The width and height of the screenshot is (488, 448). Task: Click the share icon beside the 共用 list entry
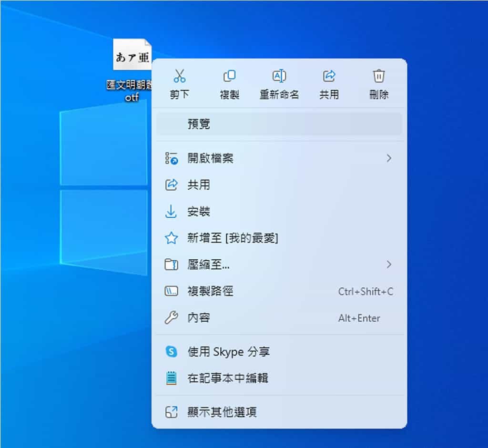click(x=171, y=185)
